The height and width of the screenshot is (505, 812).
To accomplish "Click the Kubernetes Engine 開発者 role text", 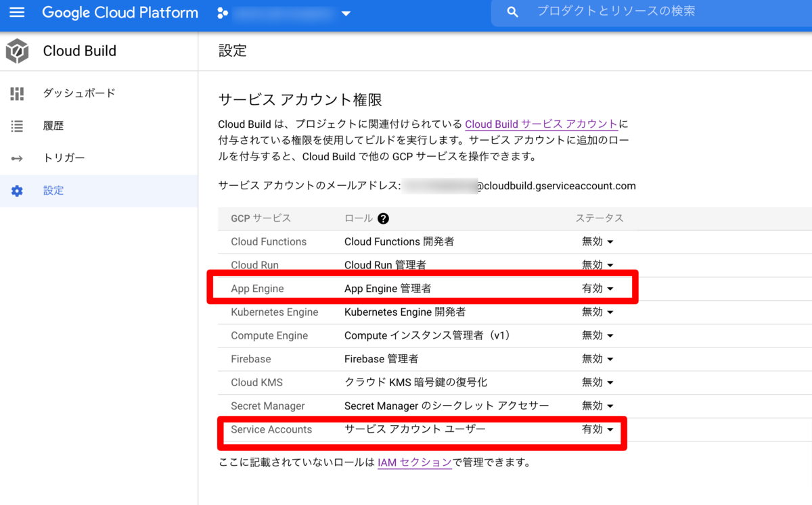I will click(x=405, y=312).
